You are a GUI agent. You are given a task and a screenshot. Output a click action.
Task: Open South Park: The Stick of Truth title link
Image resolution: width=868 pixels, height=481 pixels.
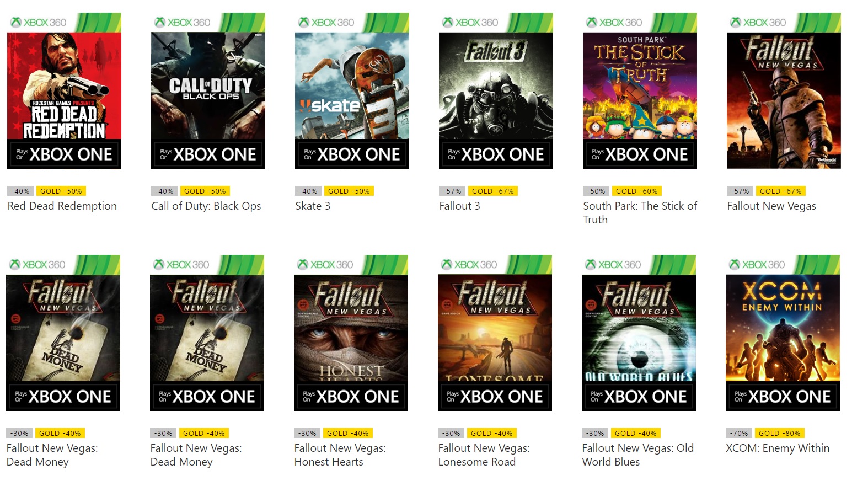pos(640,212)
